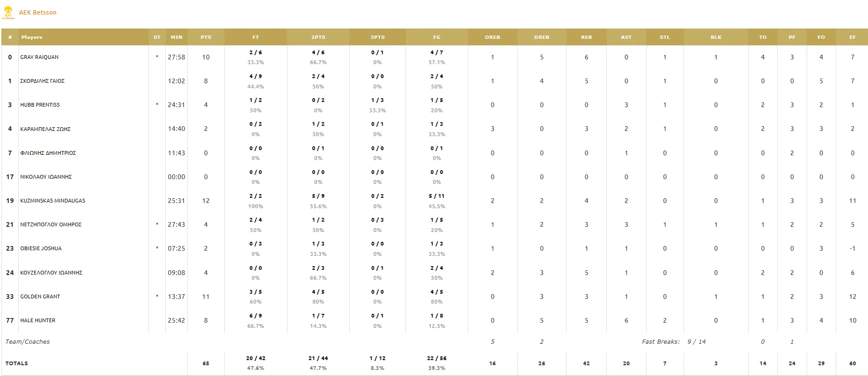
Task: Click the TO column header
Action: pyautogui.click(x=763, y=37)
